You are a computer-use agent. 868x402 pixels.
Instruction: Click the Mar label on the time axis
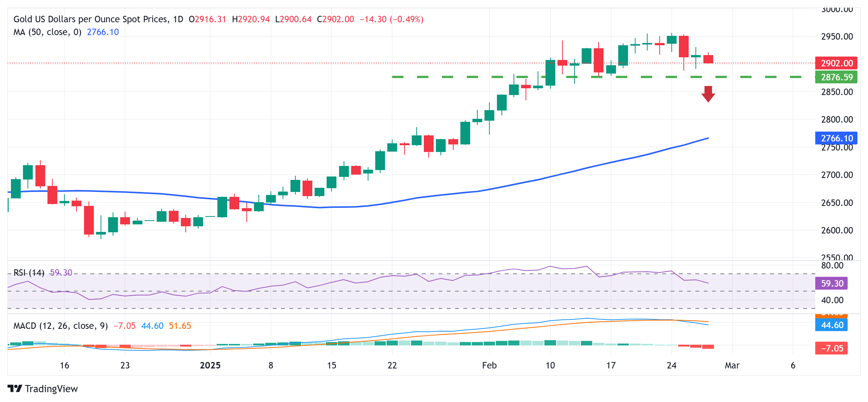coord(732,365)
